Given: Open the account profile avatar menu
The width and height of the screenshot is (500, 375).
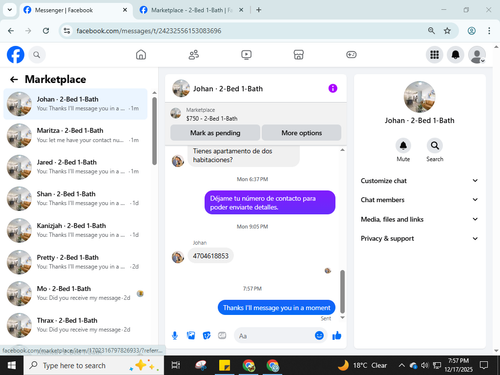Looking at the screenshot, I should pyautogui.click(x=477, y=55).
